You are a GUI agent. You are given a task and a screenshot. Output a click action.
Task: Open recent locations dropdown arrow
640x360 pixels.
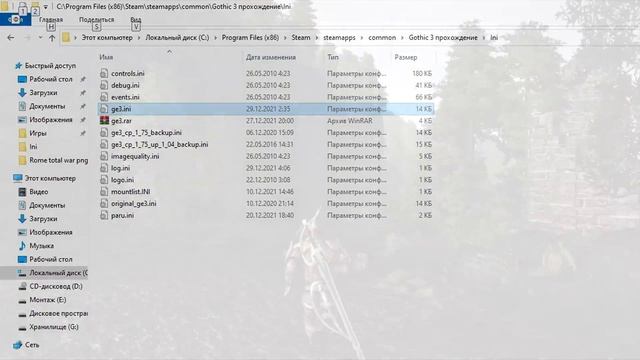tap(40, 38)
